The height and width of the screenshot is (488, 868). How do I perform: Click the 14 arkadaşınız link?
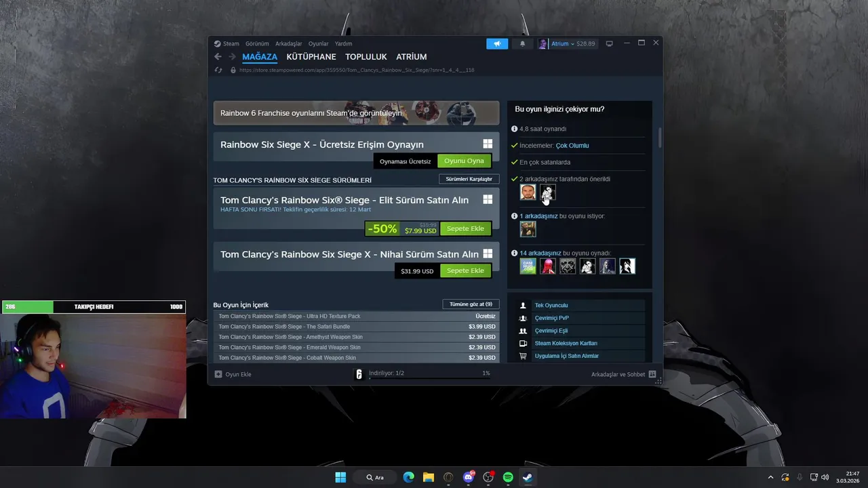tap(540, 253)
